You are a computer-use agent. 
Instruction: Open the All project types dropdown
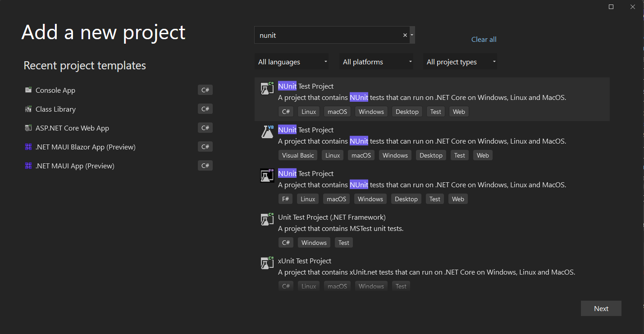[460, 62]
